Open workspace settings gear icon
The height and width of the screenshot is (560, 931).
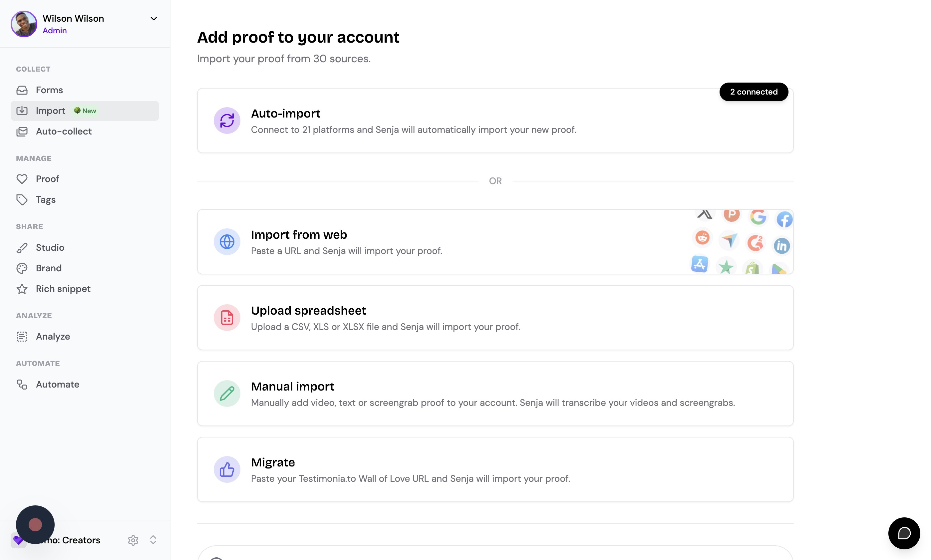pyautogui.click(x=133, y=540)
